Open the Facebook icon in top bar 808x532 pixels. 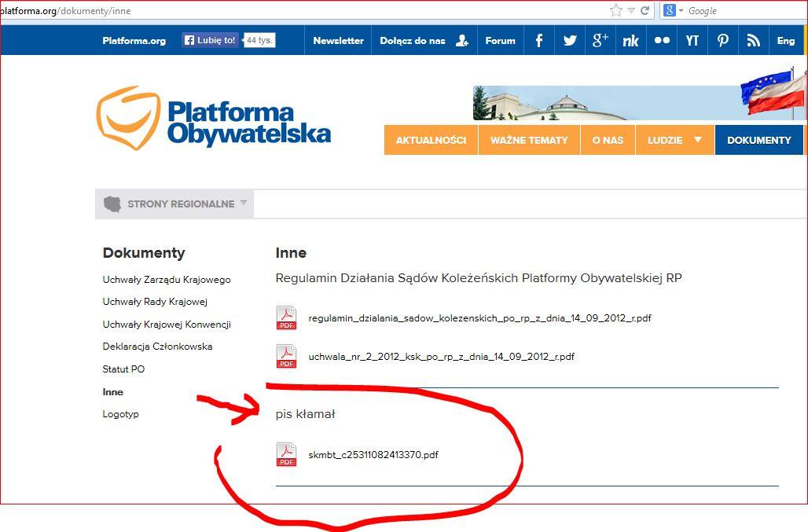pos(539,40)
